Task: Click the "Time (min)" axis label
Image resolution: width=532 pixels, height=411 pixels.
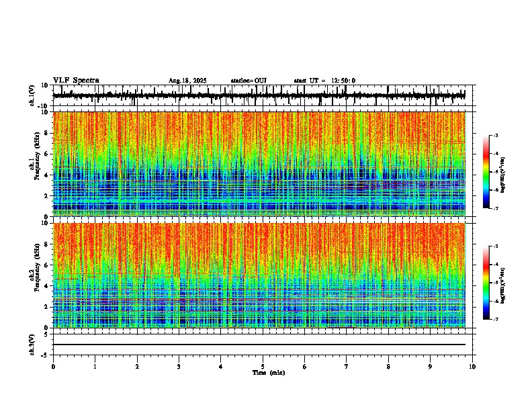Action: coord(269,373)
